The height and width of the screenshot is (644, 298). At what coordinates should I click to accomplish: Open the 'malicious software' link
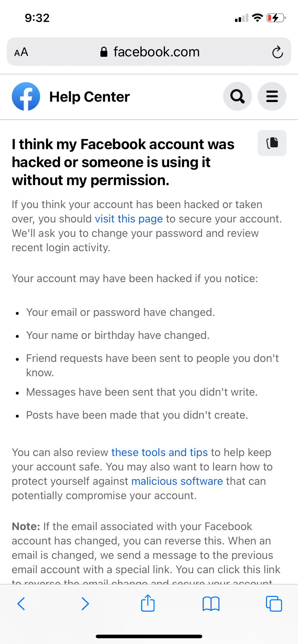point(177,481)
